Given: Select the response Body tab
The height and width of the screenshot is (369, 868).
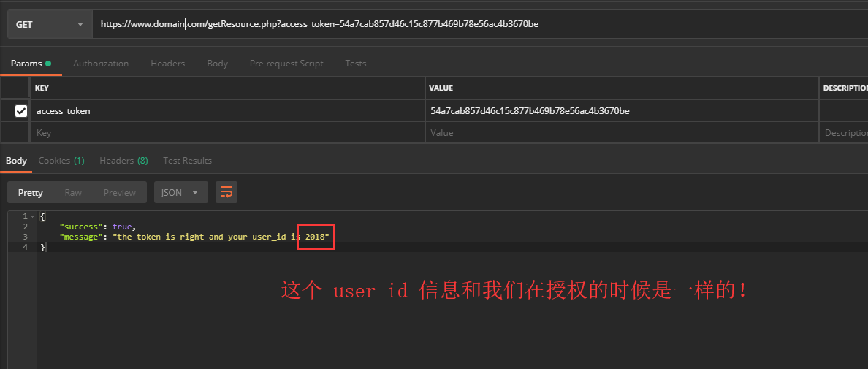Looking at the screenshot, I should [16, 161].
